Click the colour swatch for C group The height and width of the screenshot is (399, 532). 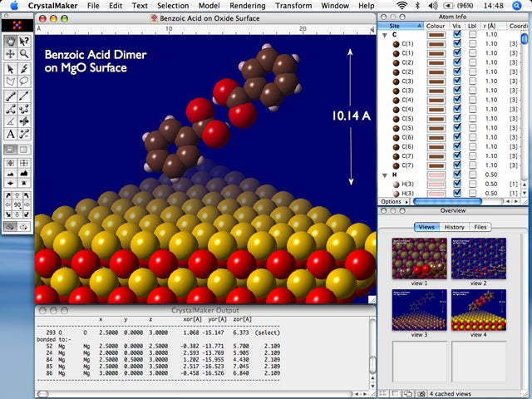(436, 36)
